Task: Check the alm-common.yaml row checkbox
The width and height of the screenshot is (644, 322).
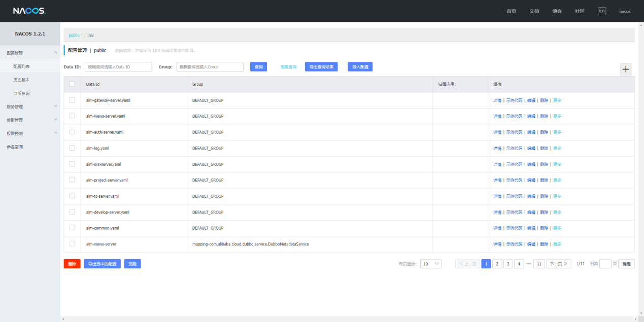Action: pos(72,228)
